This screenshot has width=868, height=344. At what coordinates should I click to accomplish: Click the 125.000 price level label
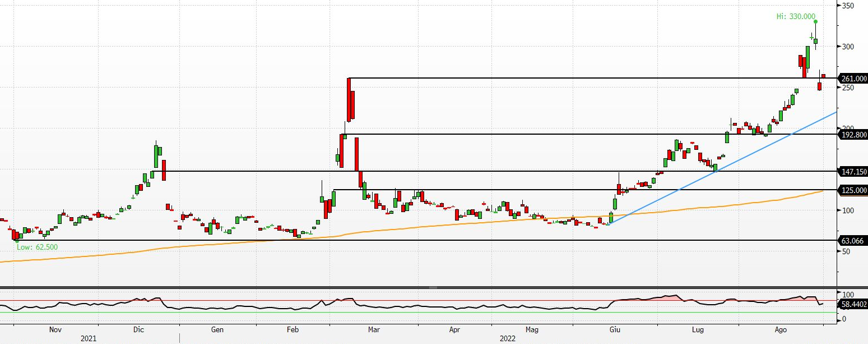click(853, 191)
